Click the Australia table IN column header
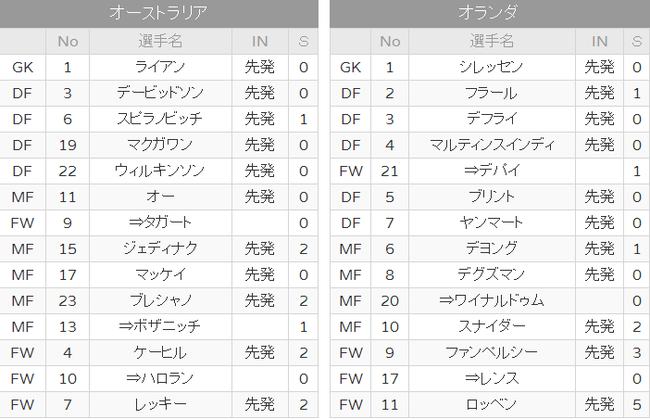 point(260,41)
